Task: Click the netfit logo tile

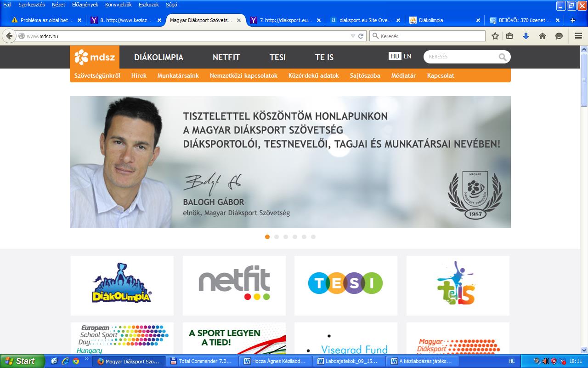Action: [x=234, y=286]
